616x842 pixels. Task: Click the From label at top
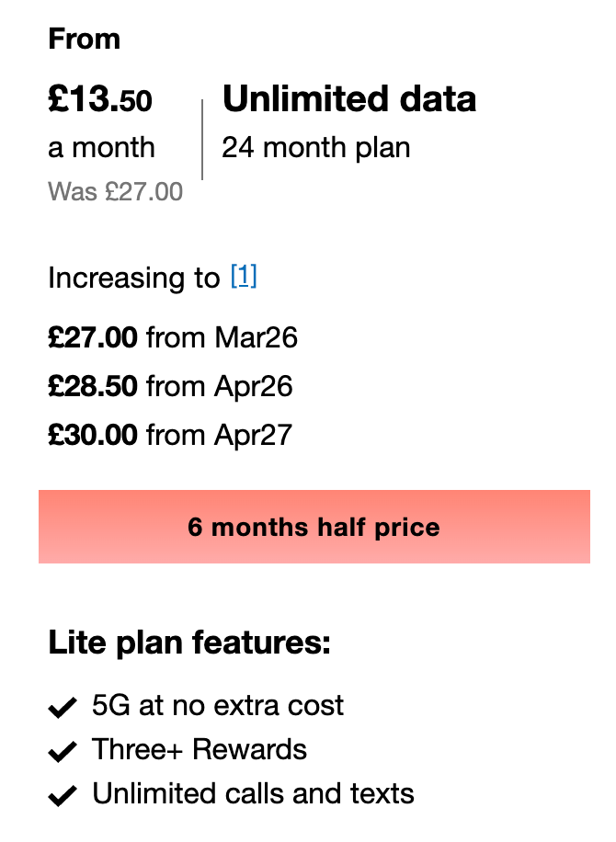point(85,40)
